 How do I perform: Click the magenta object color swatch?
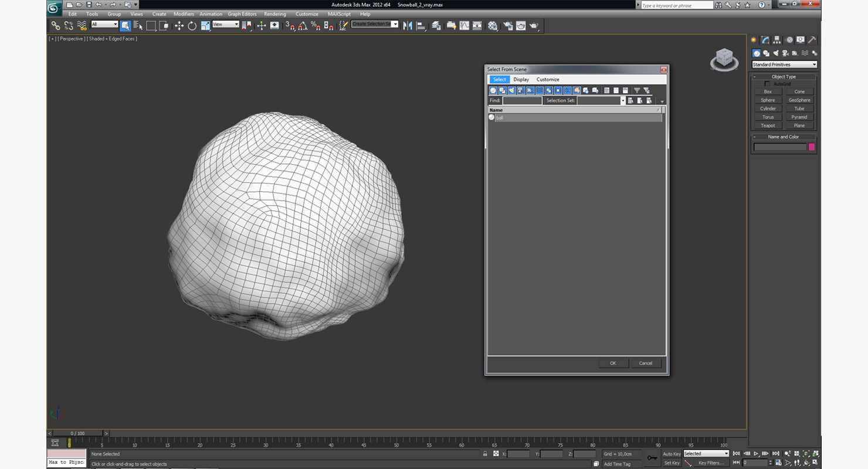(812, 147)
